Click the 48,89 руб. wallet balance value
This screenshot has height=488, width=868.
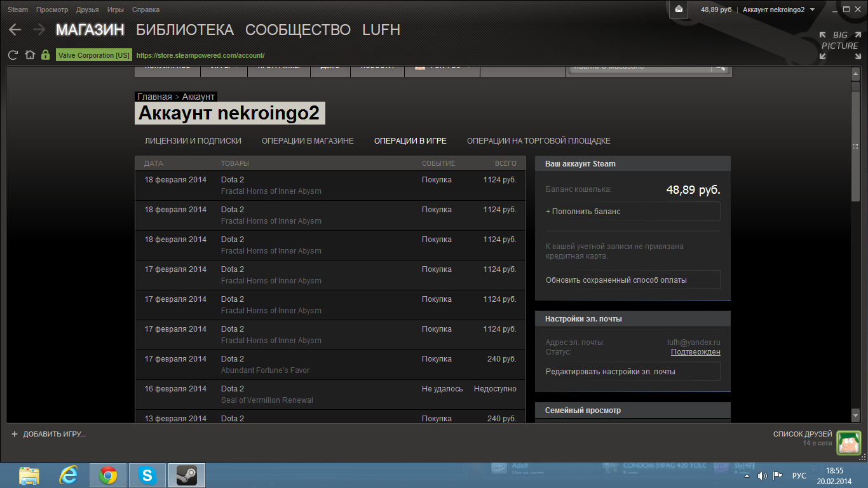click(693, 189)
